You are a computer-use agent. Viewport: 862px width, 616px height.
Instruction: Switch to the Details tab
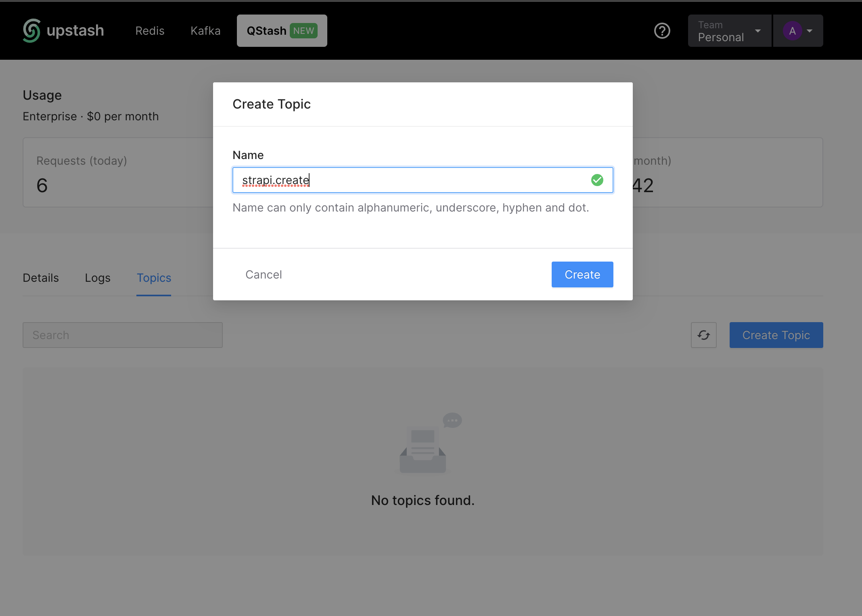point(41,278)
